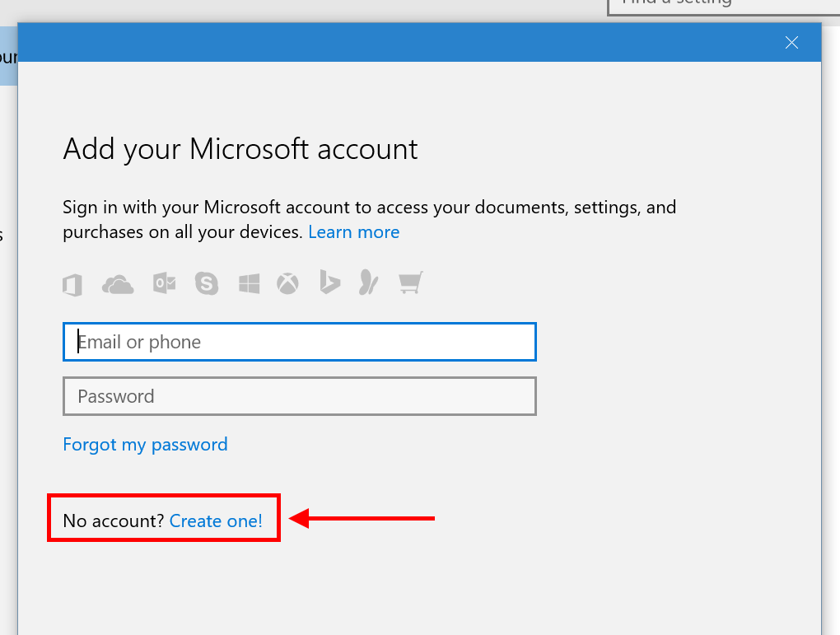Click the OneDrive cloud icon
840x635 pixels.
click(x=118, y=284)
